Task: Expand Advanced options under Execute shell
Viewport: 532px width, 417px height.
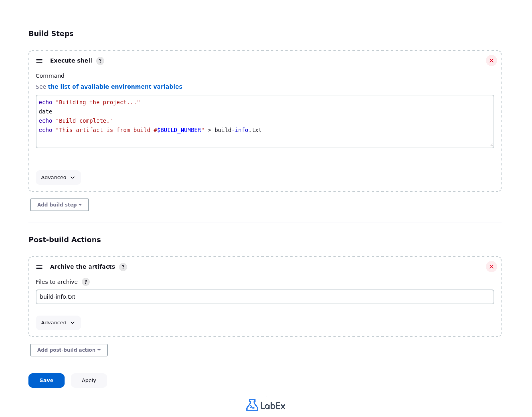Action: 58,177
